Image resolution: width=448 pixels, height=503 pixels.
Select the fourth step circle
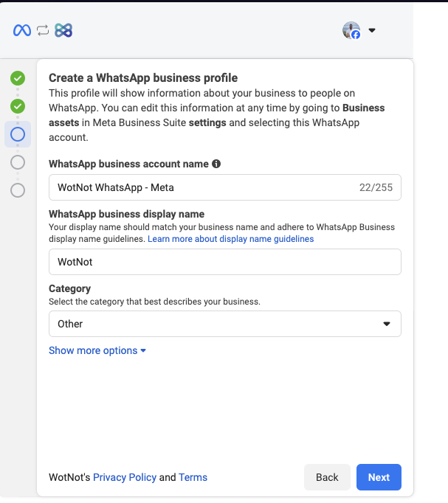[x=18, y=162]
